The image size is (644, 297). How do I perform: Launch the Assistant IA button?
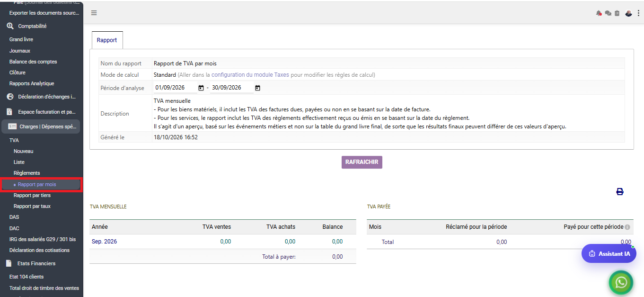click(609, 253)
